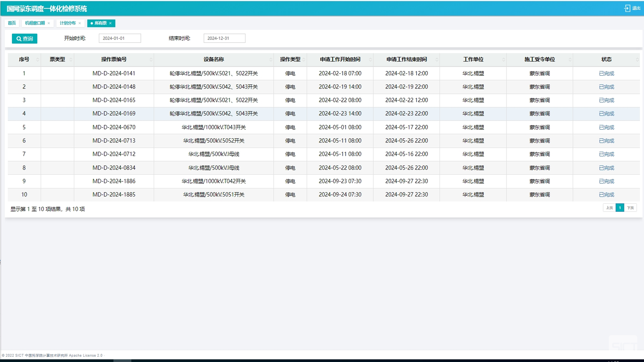This screenshot has width=644, height=362.
Task: Click the logout icon at top right
Action: point(627,8)
